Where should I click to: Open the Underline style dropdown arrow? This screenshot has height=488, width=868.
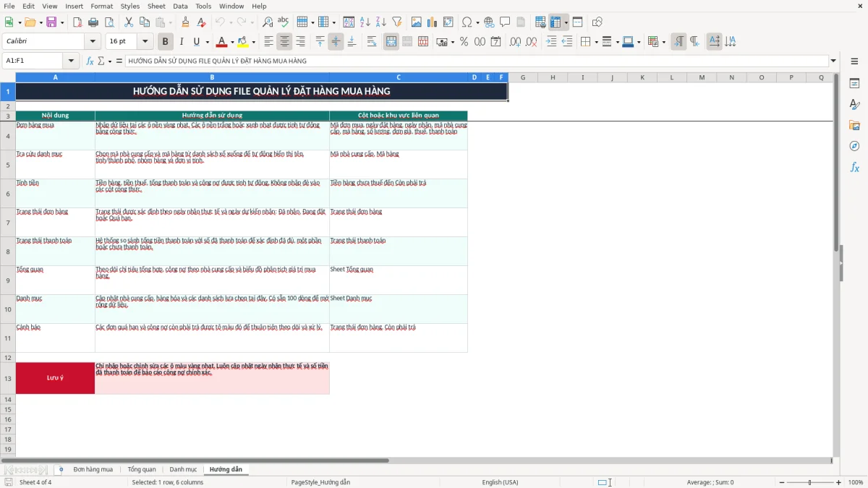point(207,42)
